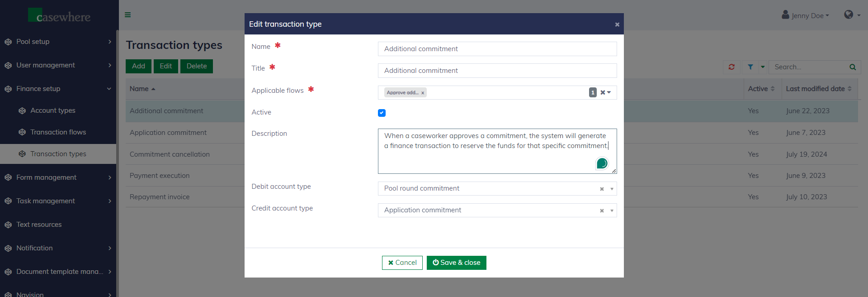868x297 pixels.
Task: Remove the 'Approve add...' flow tag
Action: (x=423, y=93)
